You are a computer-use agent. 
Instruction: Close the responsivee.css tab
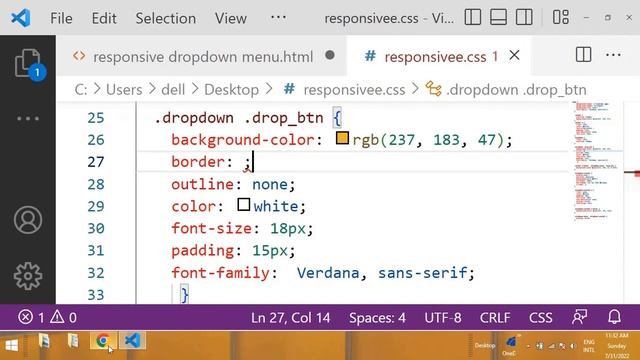coord(515,55)
